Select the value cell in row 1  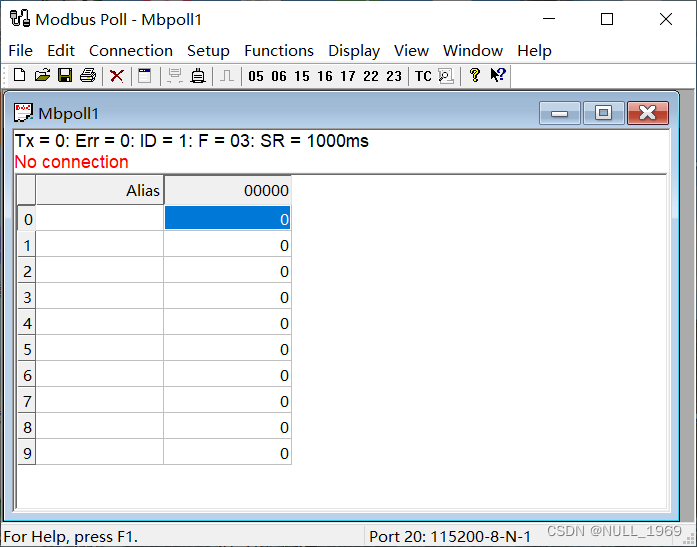(x=227, y=244)
